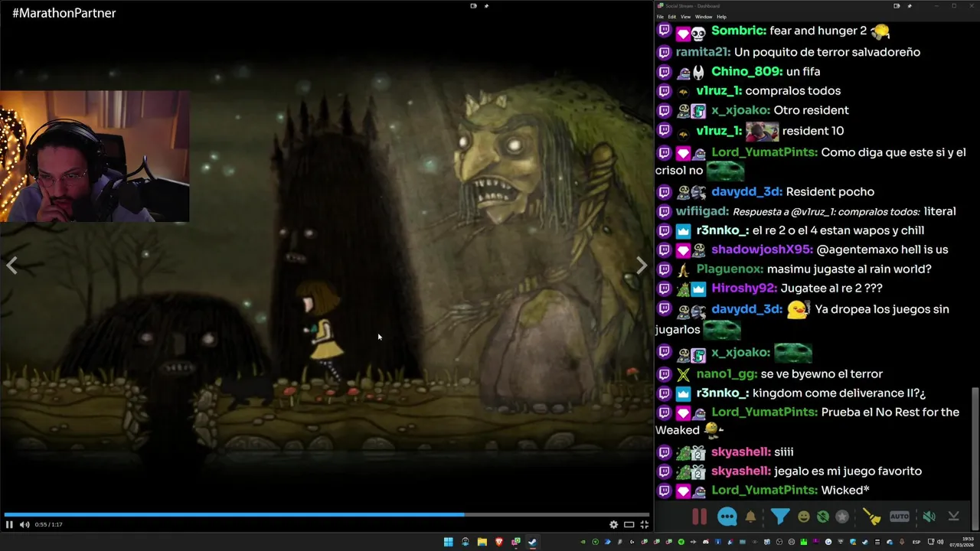
Task: Click message "kingdom come deliverance II?¿"
Action: click(839, 393)
